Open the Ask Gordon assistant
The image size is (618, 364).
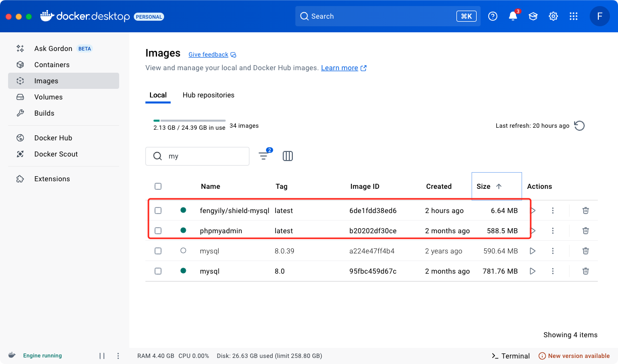[63, 48]
